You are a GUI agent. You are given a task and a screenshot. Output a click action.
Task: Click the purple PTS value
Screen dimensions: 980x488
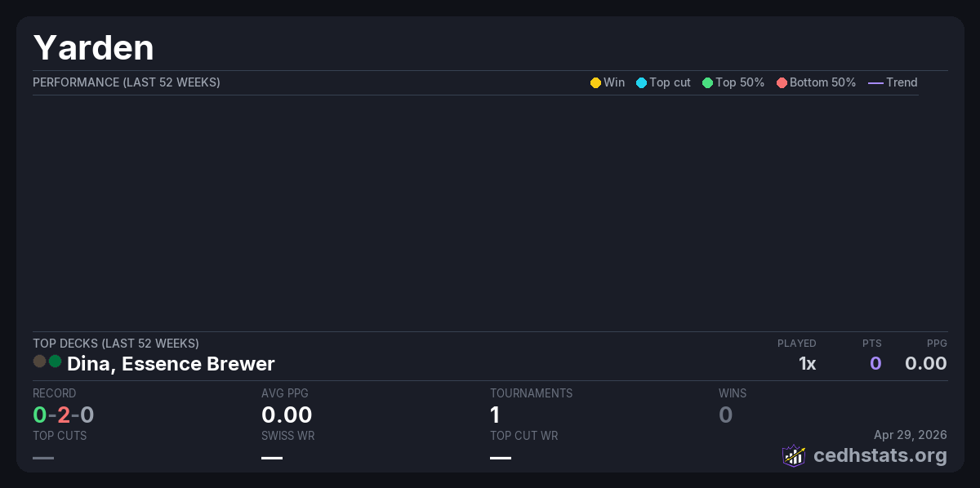[875, 364]
